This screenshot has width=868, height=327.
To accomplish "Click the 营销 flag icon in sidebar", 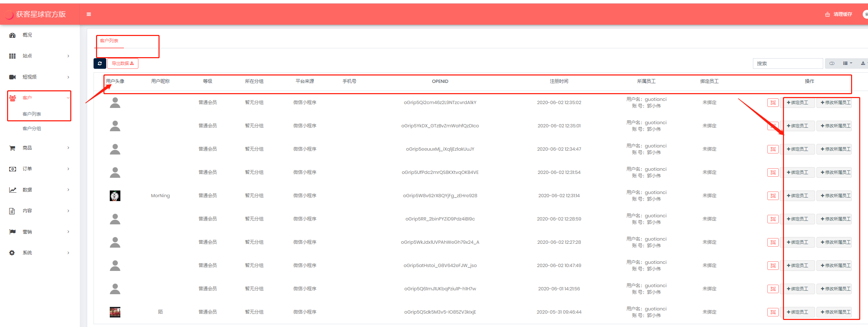I will [x=12, y=232].
